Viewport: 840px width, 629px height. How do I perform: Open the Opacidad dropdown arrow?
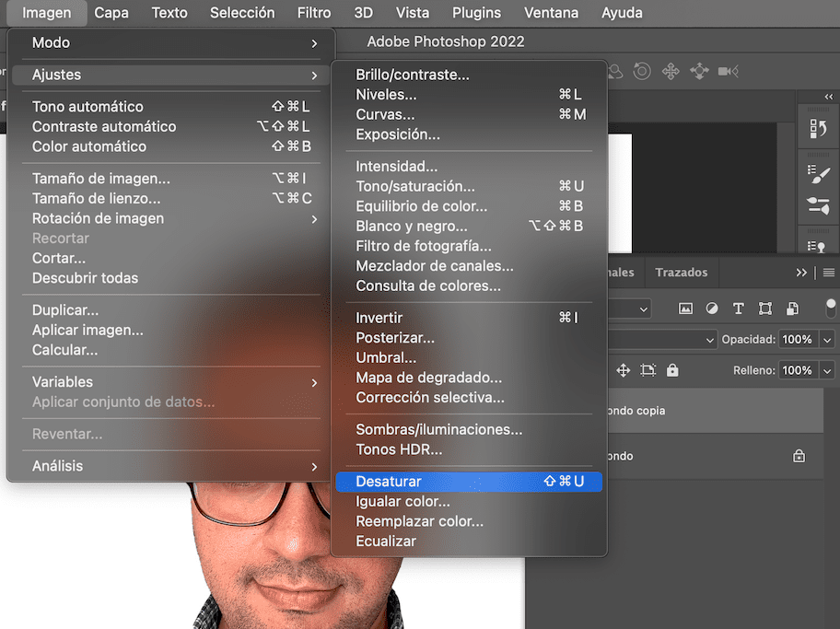click(x=827, y=340)
